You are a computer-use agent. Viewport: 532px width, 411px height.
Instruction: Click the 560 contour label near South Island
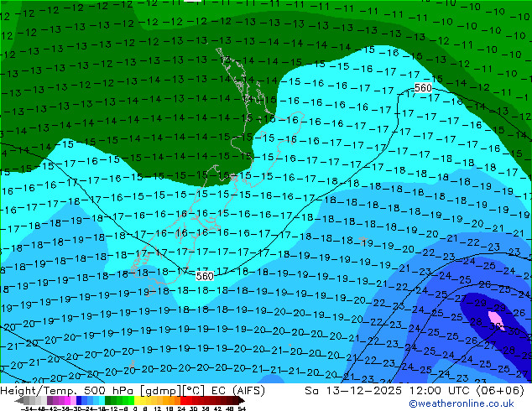[x=205, y=276]
